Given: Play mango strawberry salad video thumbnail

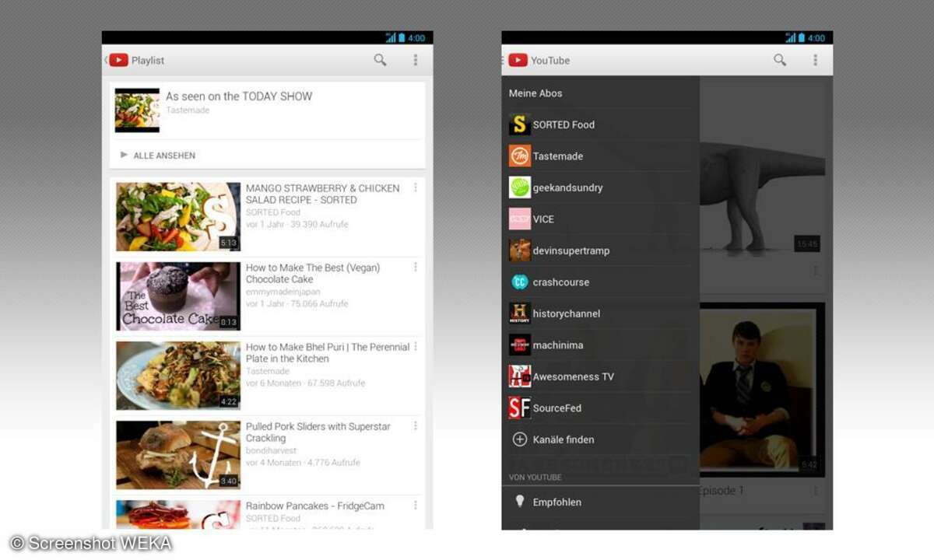Looking at the screenshot, I should coord(178,217).
